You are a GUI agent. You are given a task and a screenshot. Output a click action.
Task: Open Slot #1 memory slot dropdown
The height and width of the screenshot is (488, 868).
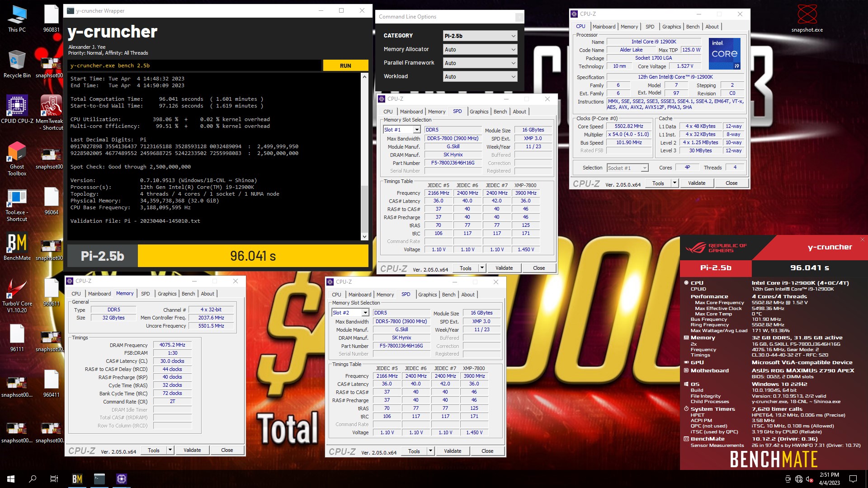[402, 130]
